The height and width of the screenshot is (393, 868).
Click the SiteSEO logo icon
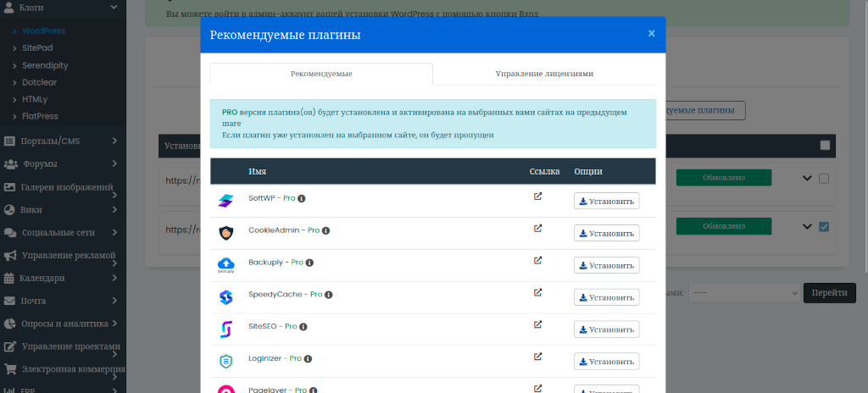(x=225, y=329)
